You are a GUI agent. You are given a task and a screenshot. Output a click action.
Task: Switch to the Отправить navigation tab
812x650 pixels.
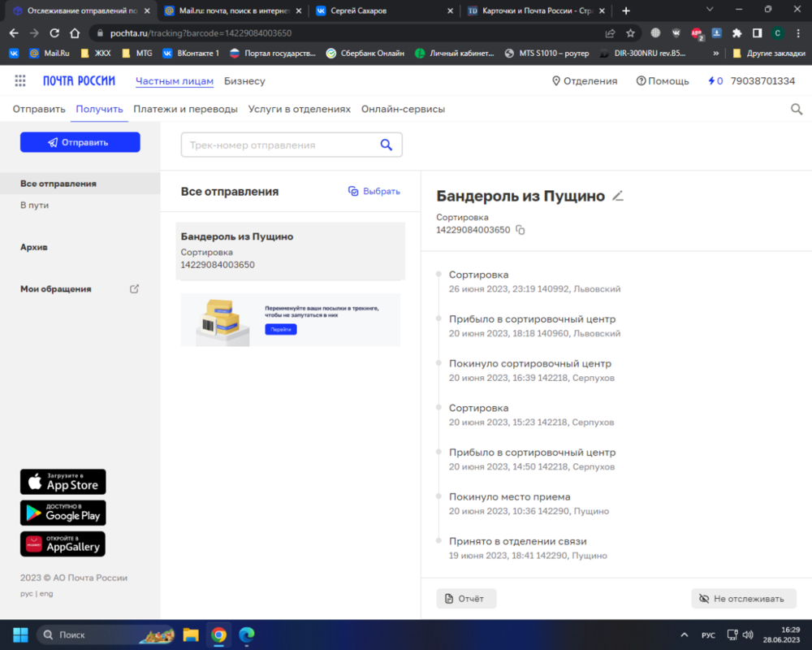coord(39,109)
